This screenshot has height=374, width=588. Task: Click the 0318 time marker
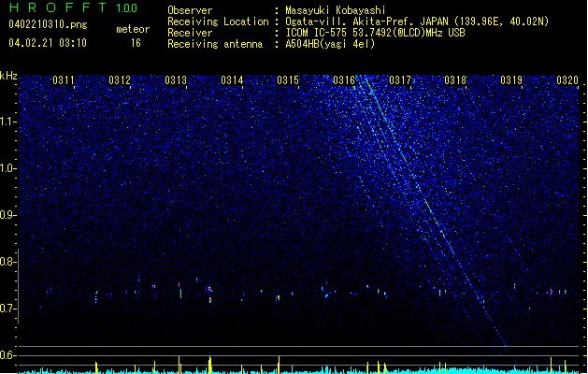(x=455, y=80)
